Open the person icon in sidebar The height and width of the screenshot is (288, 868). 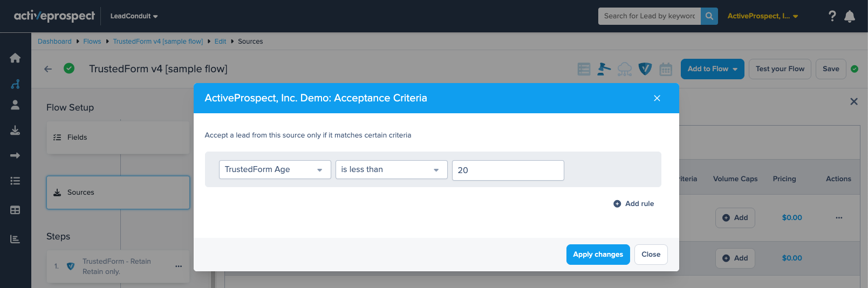(x=15, y=105)
